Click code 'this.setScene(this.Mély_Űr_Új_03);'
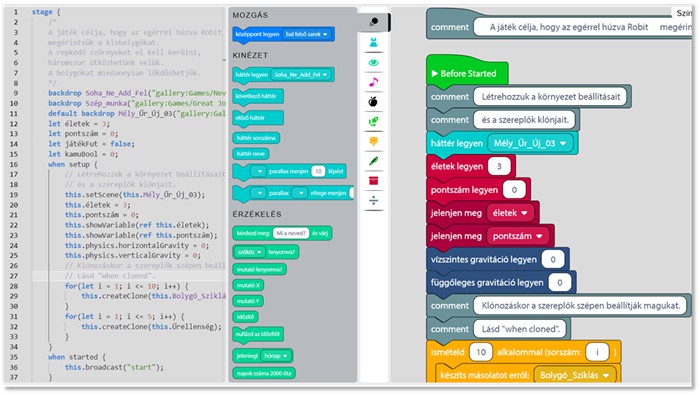Screen dimensions: 700x395 135,195
